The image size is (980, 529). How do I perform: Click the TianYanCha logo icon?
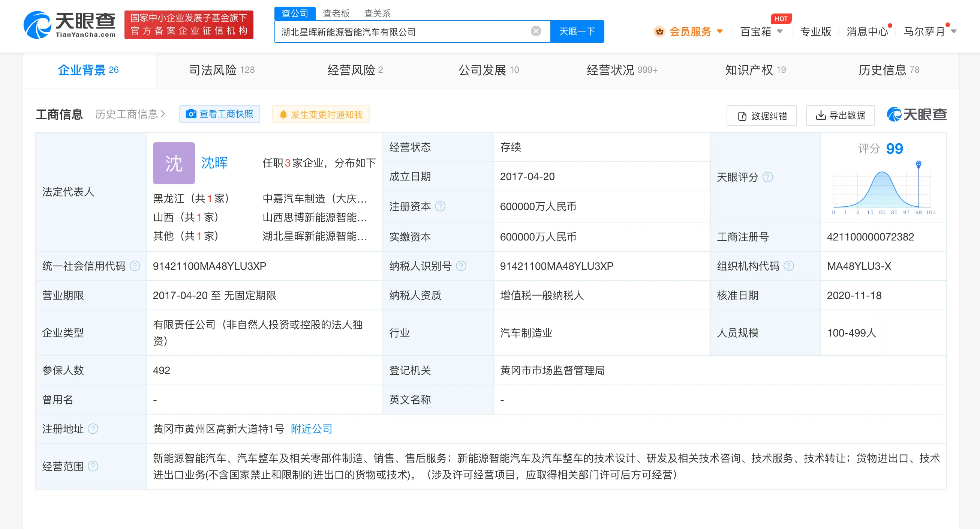[37, 25]
